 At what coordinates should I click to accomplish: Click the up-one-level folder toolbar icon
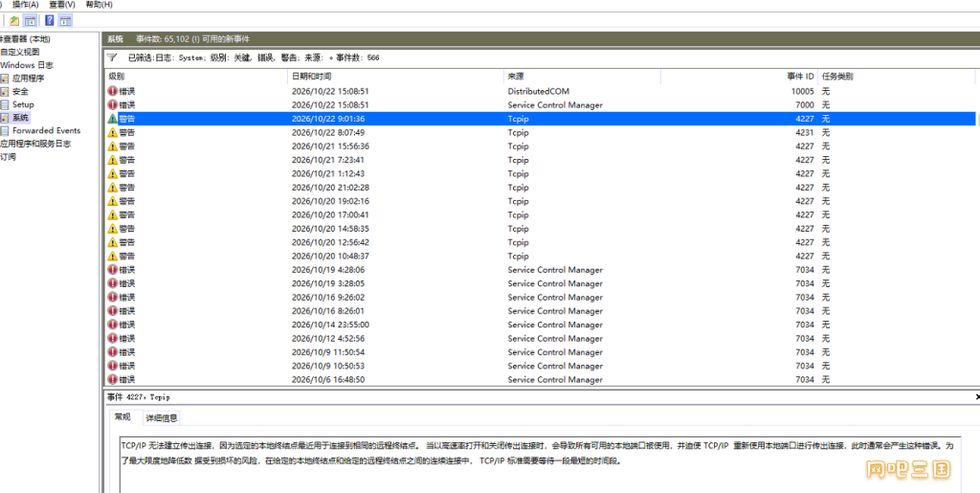[x=13, y=21]
